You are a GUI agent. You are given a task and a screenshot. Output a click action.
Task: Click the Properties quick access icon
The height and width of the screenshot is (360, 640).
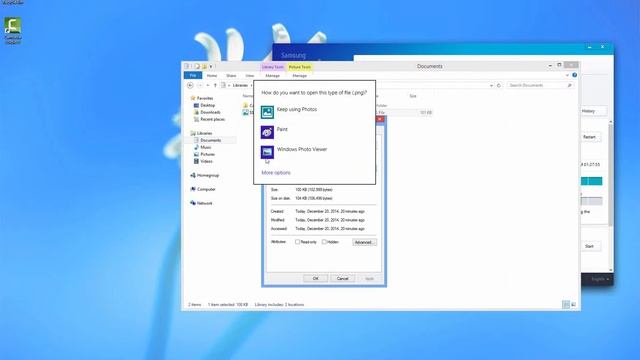pyautogui.click(x=197, y=66)
